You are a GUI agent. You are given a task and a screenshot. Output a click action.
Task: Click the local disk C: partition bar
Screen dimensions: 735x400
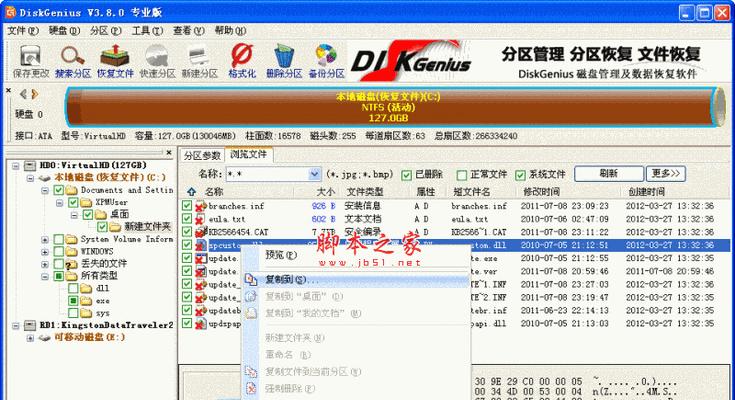click(388, 107)
